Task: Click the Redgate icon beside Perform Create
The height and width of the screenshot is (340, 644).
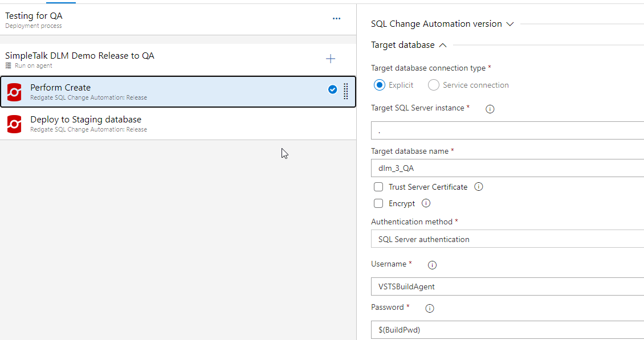Action: click(14, 92)
